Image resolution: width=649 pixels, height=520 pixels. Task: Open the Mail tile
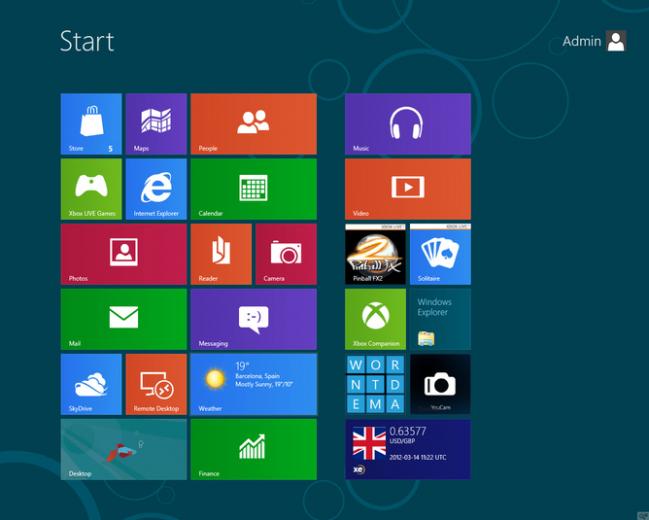[124, 319]
